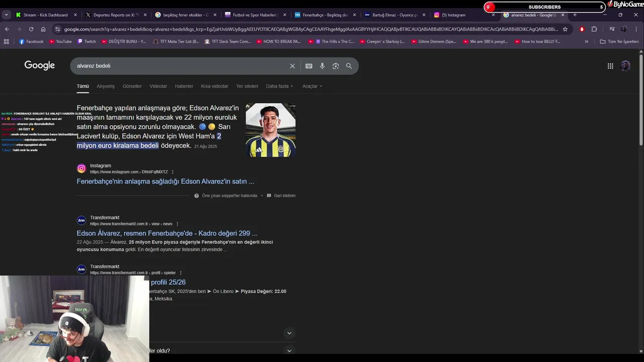Screen dimensions: 644x362
Task: Select the Görseller search tab
Action: 132,86
